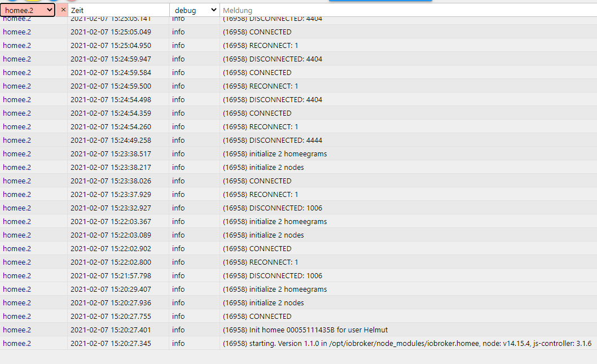Image resolution: width=597 pixels, height=364 pixels.
Task: Select timestamp 2021-02-07 15:22:02.800
Action: pyautogui.click(x=111, y=262)
